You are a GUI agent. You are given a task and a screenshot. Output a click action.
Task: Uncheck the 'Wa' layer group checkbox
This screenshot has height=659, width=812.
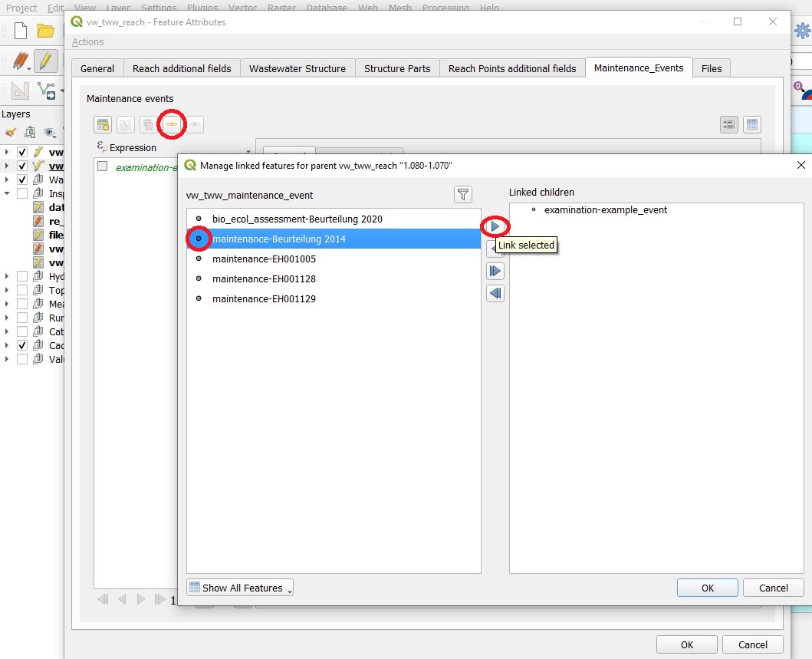pos(22,180)
